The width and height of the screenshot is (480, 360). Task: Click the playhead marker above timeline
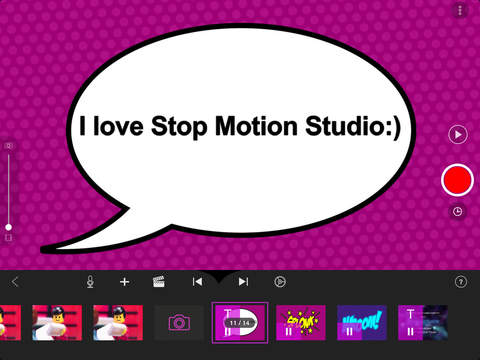(219, 275)
